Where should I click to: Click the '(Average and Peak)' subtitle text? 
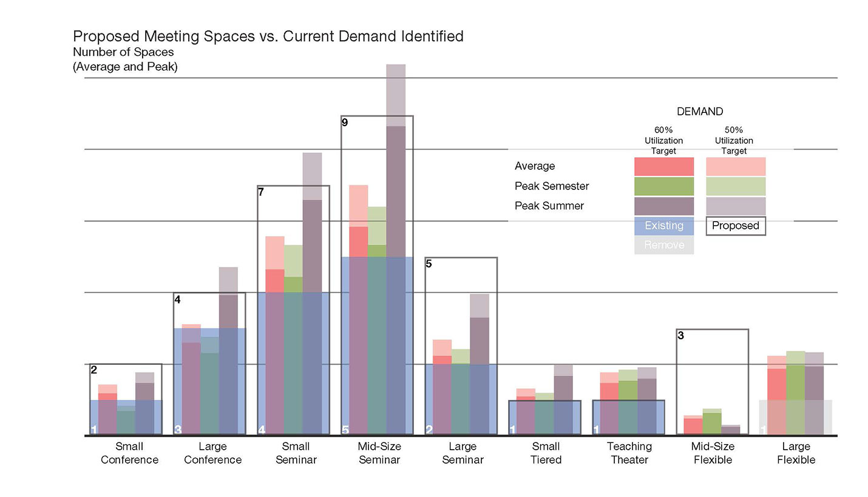(125, 67)
